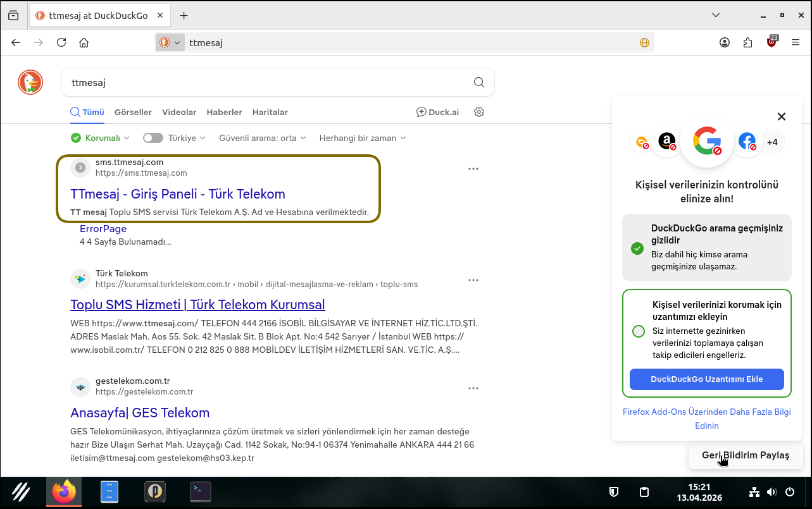This screenshot has height=509, width=812.
Task: Select the ttmesaj at DuckDuckGo browser tab
Action: (100, 15)
